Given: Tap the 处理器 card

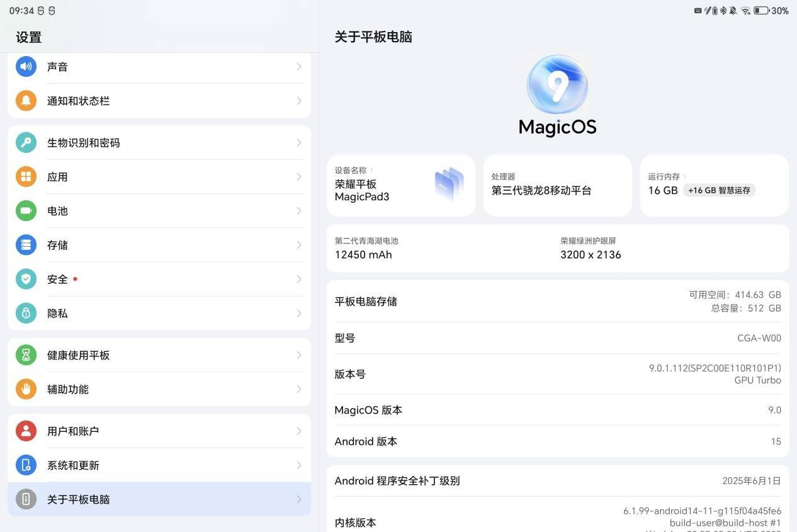Looking at the screenshot, I should [557, 185].
